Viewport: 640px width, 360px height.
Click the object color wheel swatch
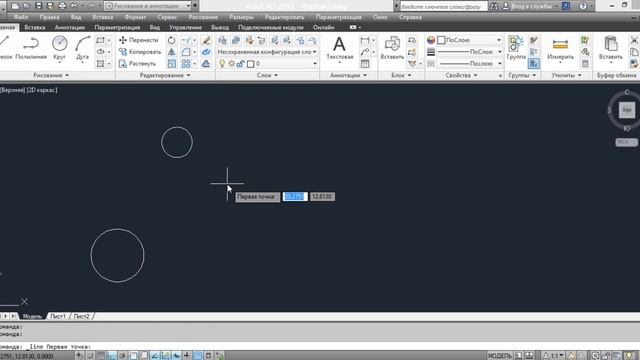431,40
